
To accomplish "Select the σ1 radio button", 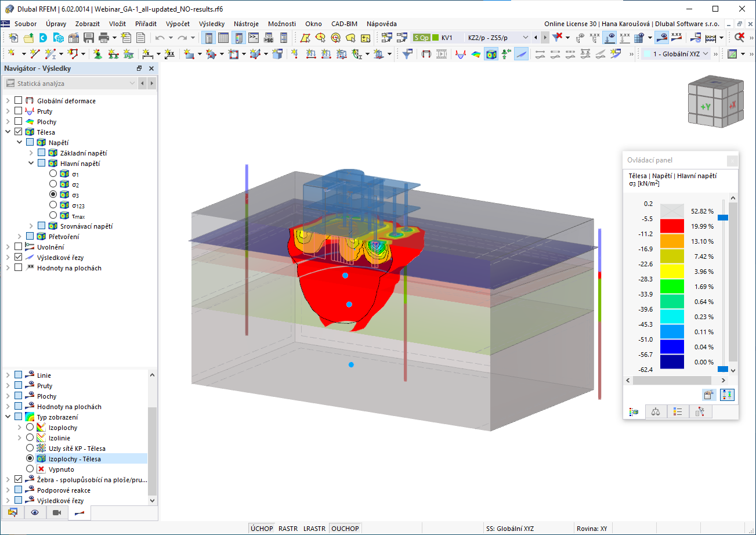I will [53, 173].
